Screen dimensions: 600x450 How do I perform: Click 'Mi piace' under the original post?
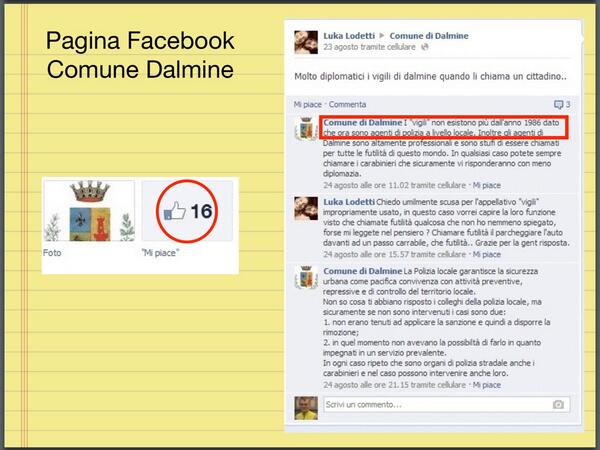pos(308,104)
